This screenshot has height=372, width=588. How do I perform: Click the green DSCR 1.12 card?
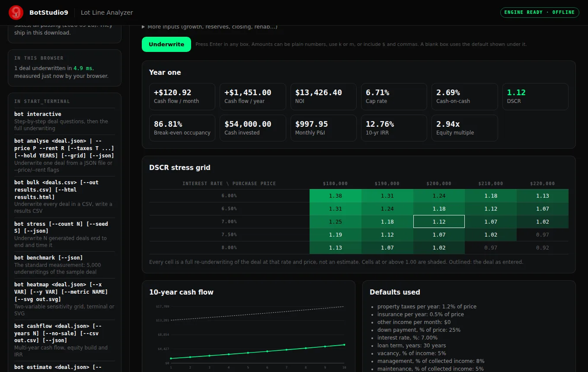coord(535,96)
